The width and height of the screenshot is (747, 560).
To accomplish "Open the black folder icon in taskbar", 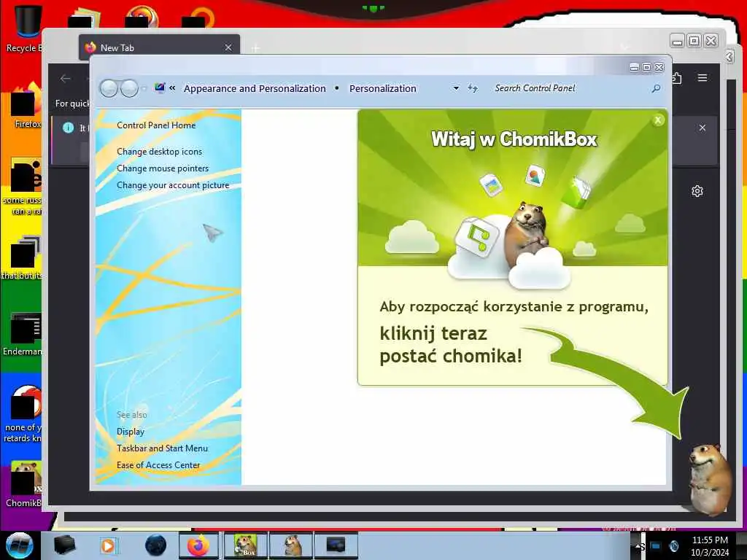I will [64, 545].
